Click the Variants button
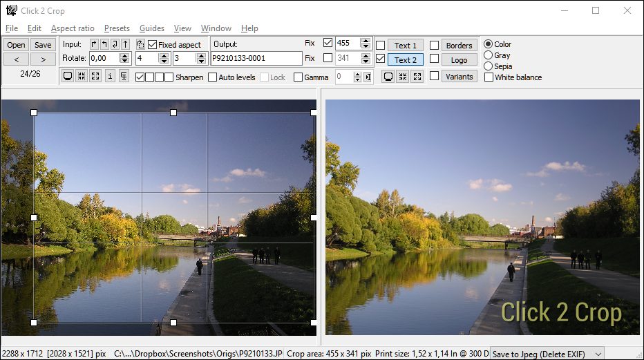The image size is (644, 360). pyautogui.click(x=459, y=77)
